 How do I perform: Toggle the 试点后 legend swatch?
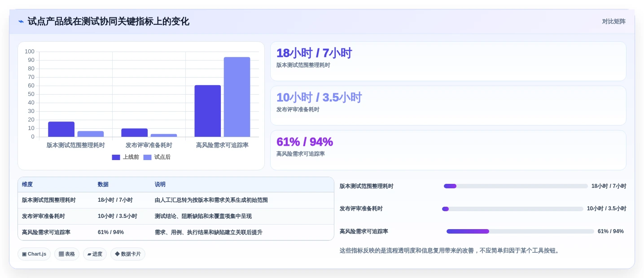pos(147,157)
